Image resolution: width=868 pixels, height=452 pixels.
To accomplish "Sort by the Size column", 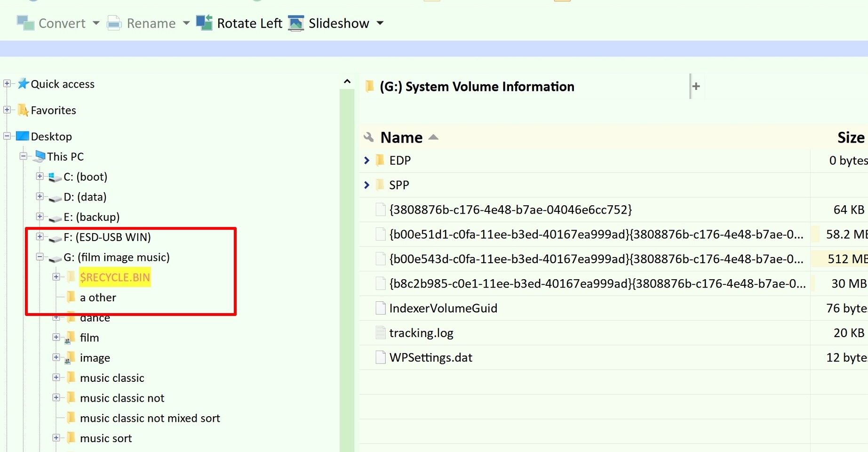I will tap(851, 137).
